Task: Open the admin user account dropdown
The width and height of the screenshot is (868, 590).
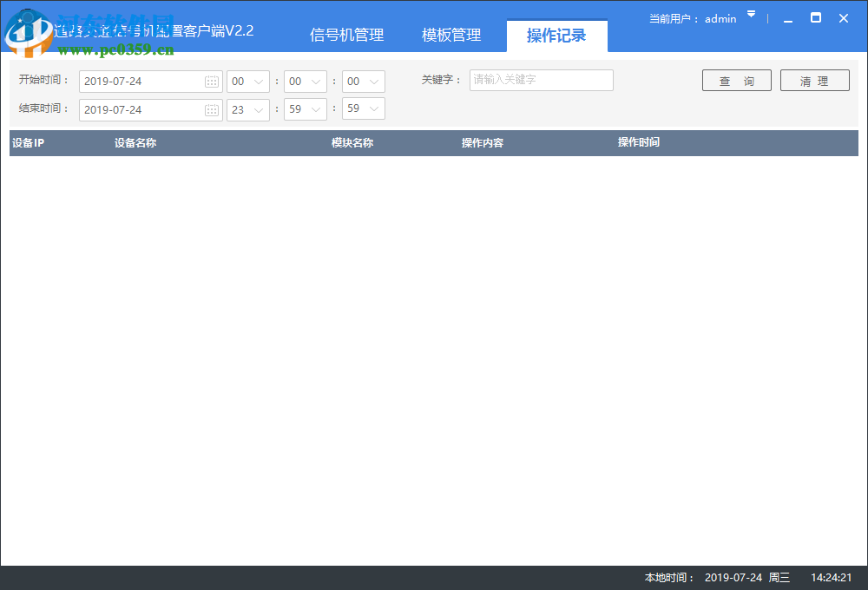Action: 750,17
